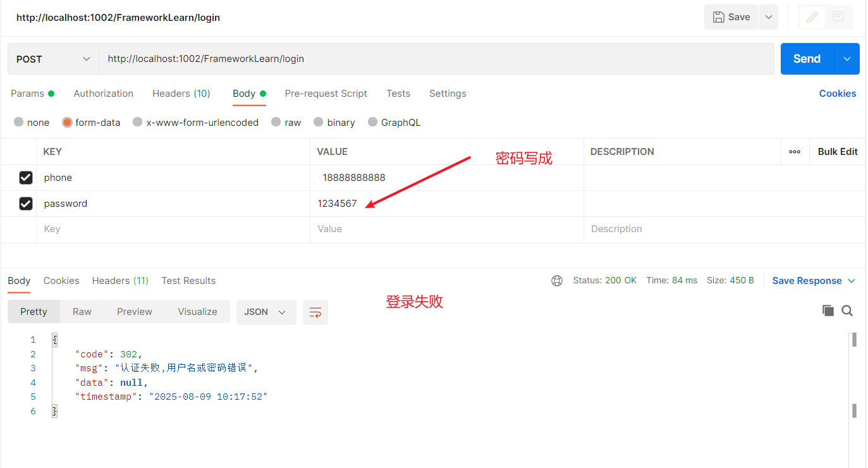This screenshot has width=868, height=468.
Task: Select the Raw view
Action: pos(82,312)
